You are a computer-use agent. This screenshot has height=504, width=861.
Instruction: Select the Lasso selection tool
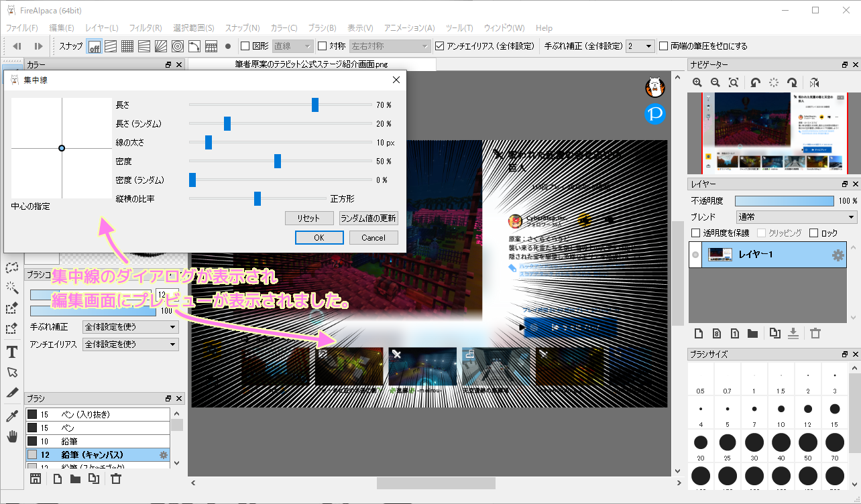pyautogui.click(x=12, y=269)
